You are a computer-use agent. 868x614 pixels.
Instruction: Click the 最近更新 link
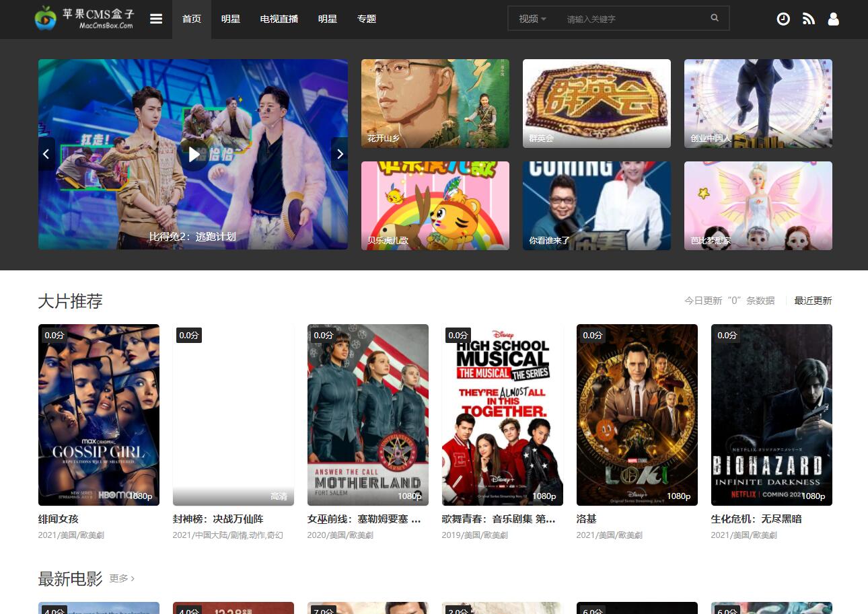pos(813,301)
